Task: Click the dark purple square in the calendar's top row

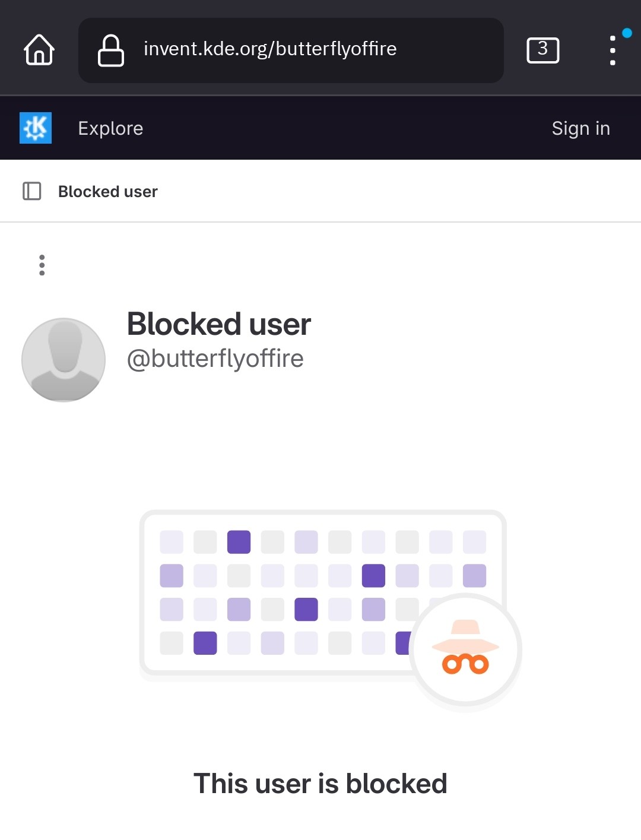Action: (x=239, y=542)
